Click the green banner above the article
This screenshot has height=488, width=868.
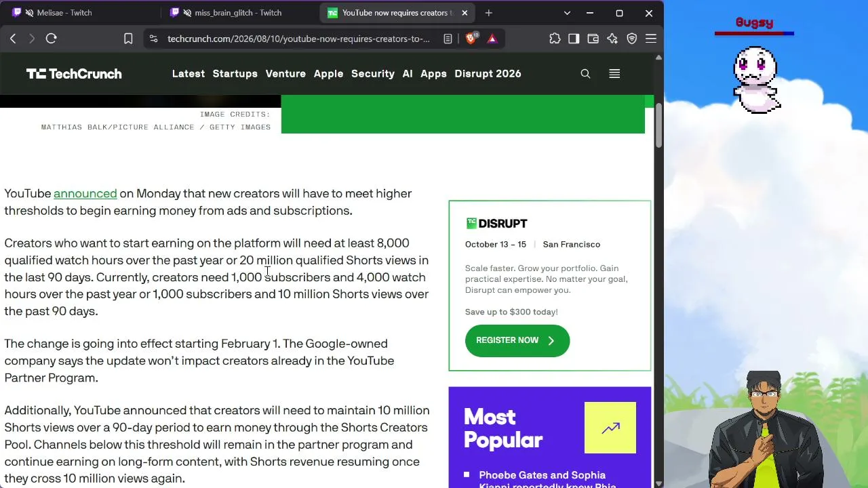[463, 114]
